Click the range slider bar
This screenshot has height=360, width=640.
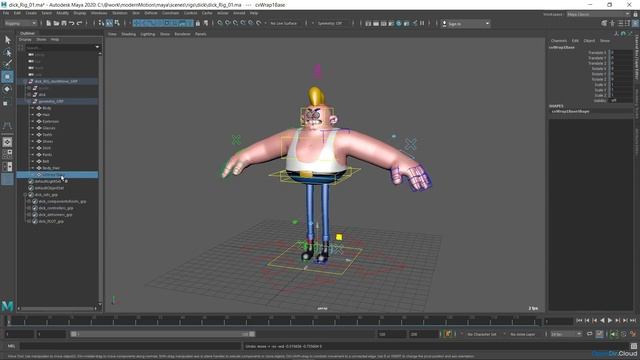162,334
